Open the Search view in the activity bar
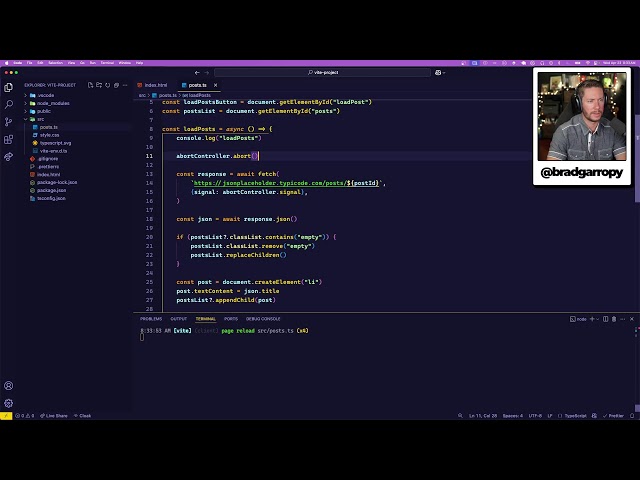Screen dimensions: 640x480 pos(8,104)
